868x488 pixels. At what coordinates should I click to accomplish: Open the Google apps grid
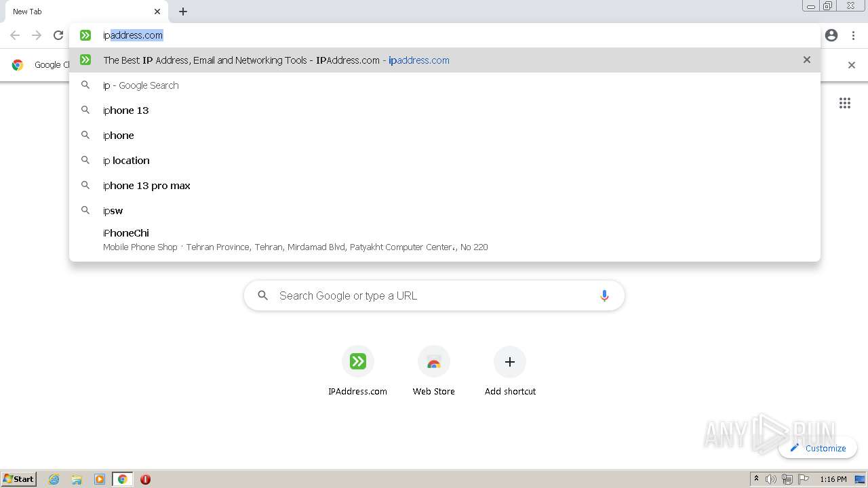(x=845, y=103)
